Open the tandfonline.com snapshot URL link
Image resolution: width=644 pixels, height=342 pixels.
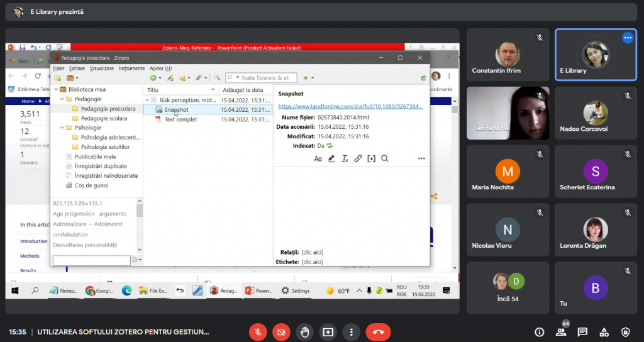click(350, 106)
